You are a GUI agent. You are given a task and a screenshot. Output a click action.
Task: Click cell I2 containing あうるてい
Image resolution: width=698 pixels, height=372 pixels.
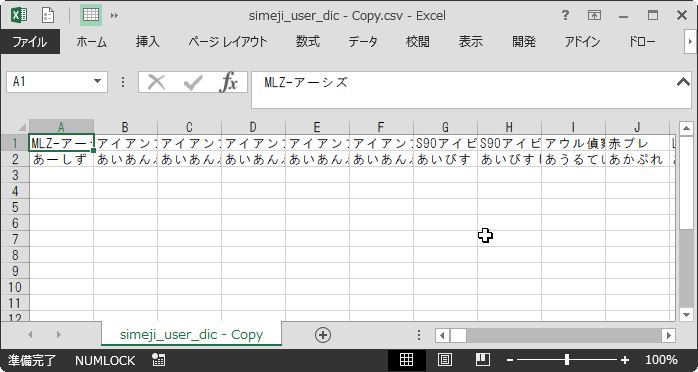coord(573,159)
